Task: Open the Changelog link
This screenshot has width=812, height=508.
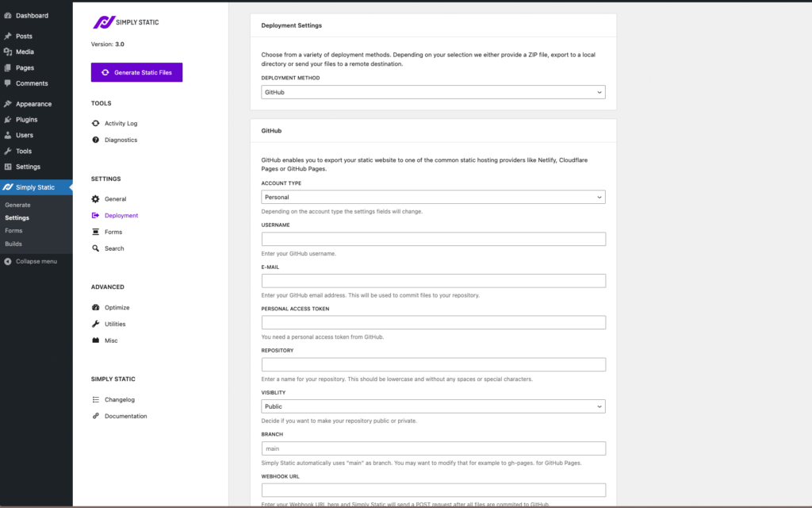Action: point(120,400)
